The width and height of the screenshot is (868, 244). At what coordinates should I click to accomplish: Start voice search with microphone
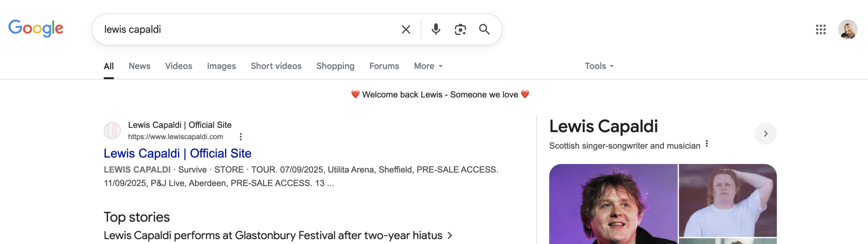click(436, 30)
